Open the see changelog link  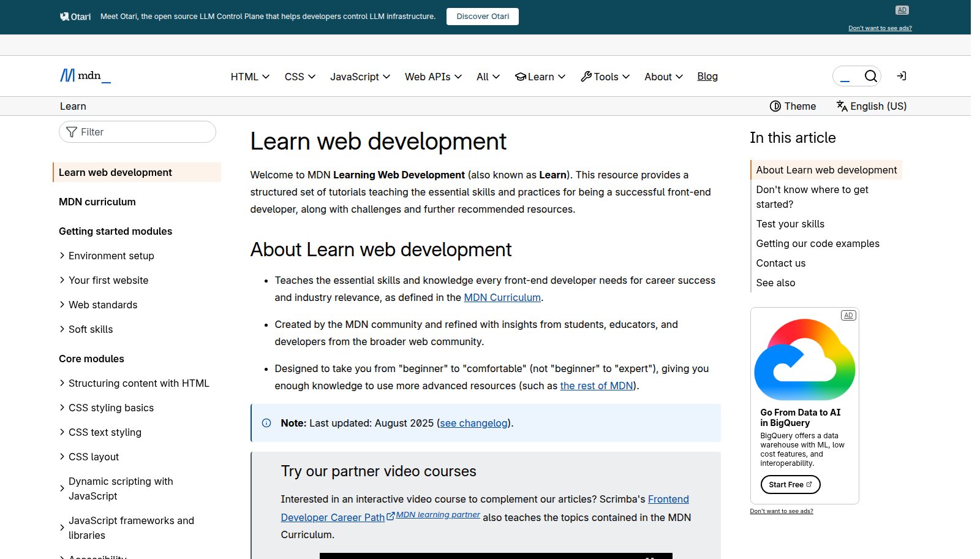tap(474, 423)
